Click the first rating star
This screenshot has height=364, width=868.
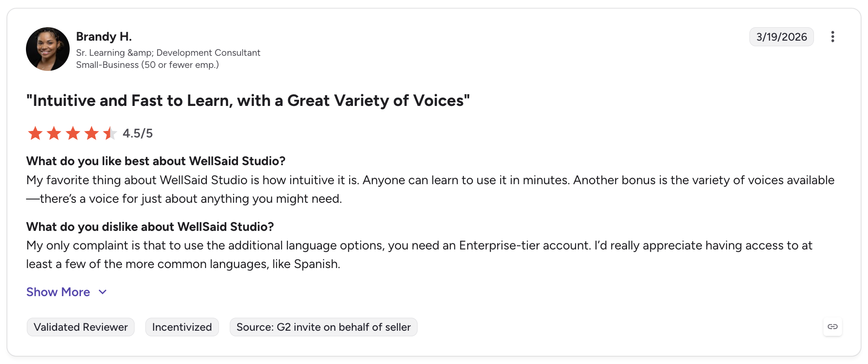tap(35, 133)
